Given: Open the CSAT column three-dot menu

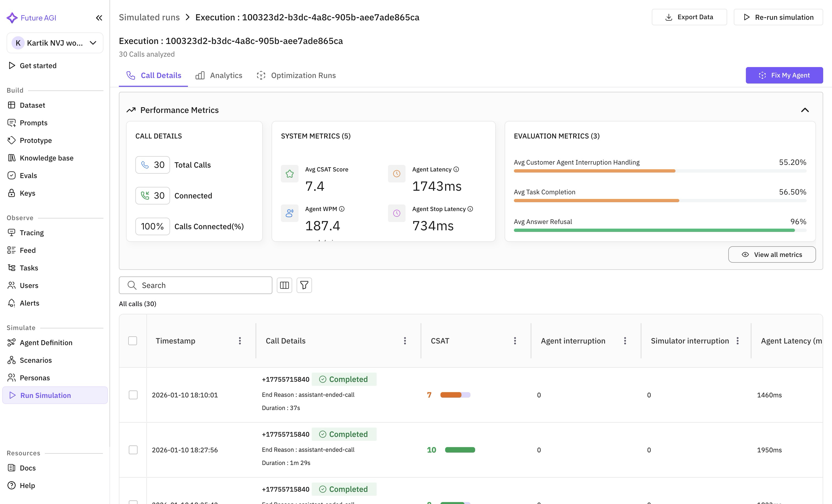Looking at the screenshot, I should (x=515, y=341).
